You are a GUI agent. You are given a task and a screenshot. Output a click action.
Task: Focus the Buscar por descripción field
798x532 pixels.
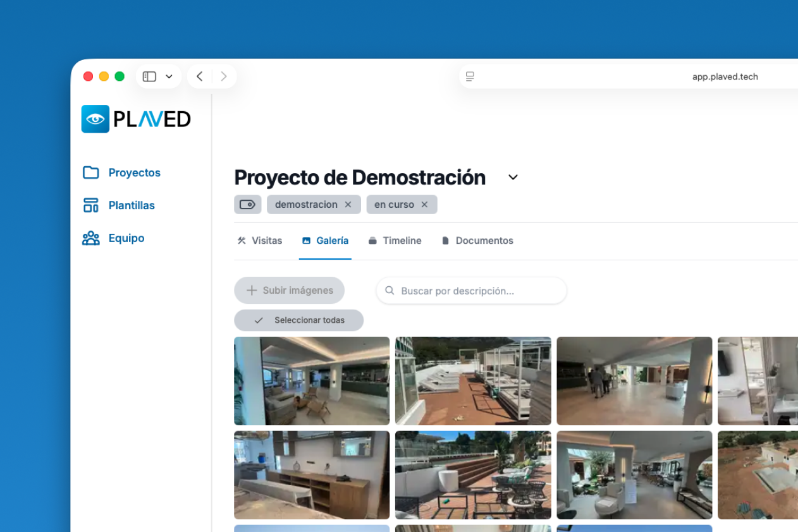coord(471,291)
